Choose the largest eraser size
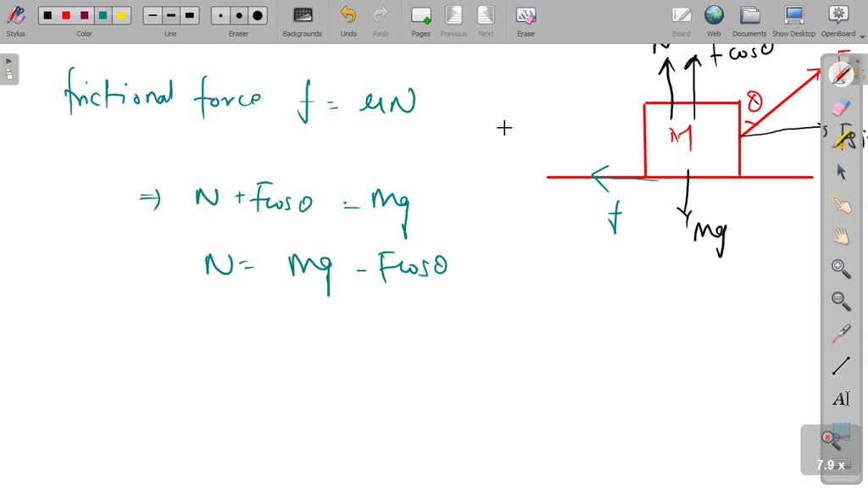Screen dimensions: 868x488 (x=257, y=15)
